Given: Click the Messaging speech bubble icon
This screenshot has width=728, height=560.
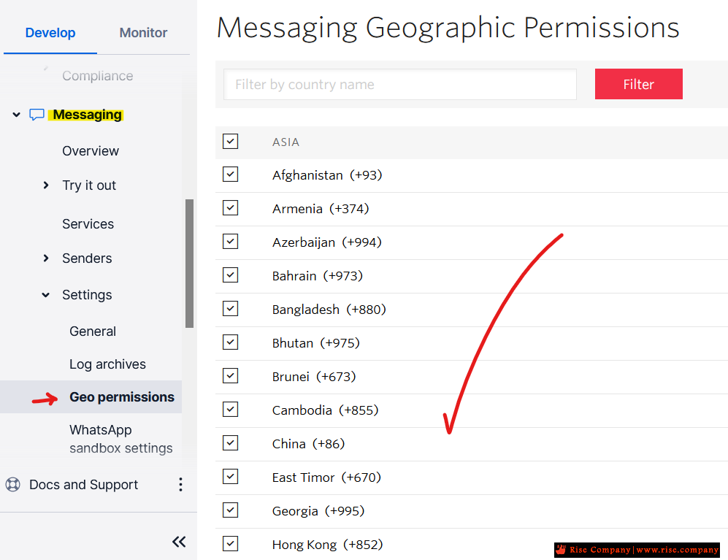Looking at the screenshot, I should 37,115.
